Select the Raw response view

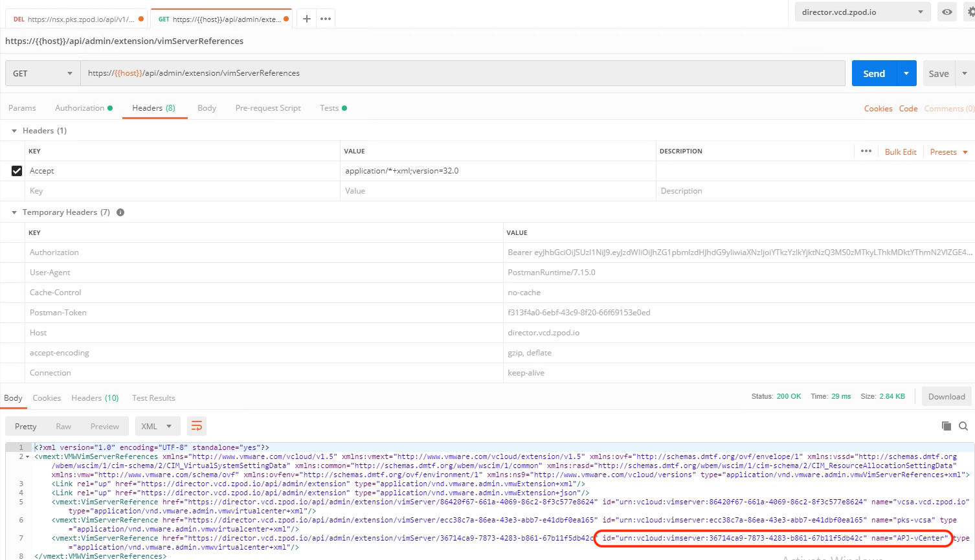click(x=63, y=426)
